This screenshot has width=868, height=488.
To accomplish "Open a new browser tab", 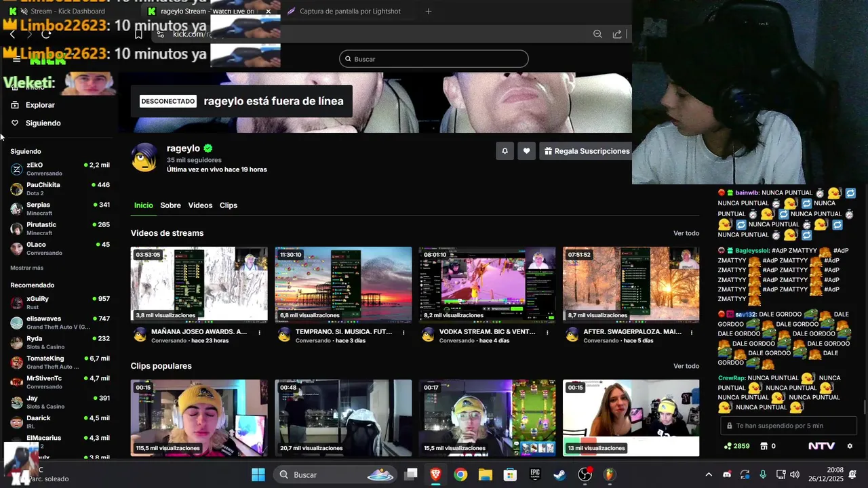I will pos(428,11).
